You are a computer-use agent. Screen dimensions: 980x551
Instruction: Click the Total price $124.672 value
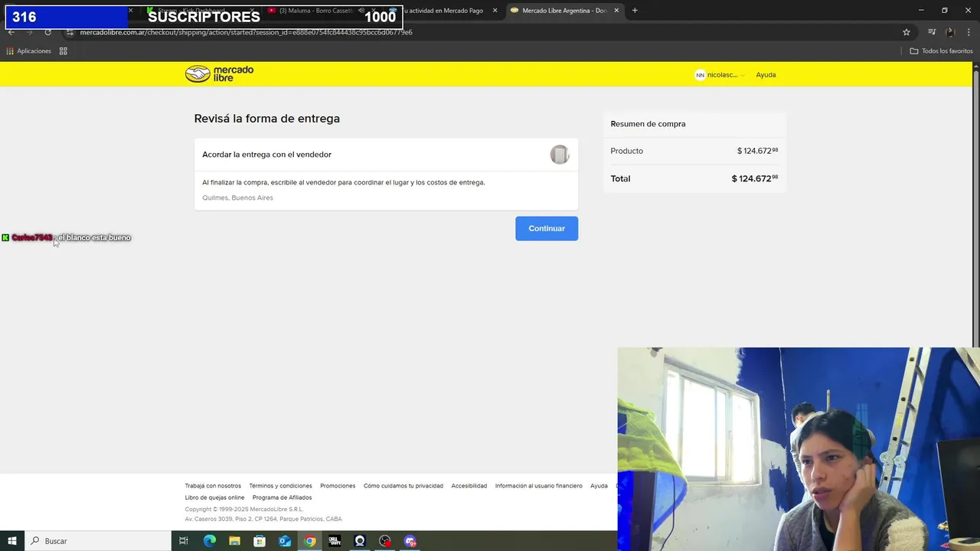click(755, 178)
